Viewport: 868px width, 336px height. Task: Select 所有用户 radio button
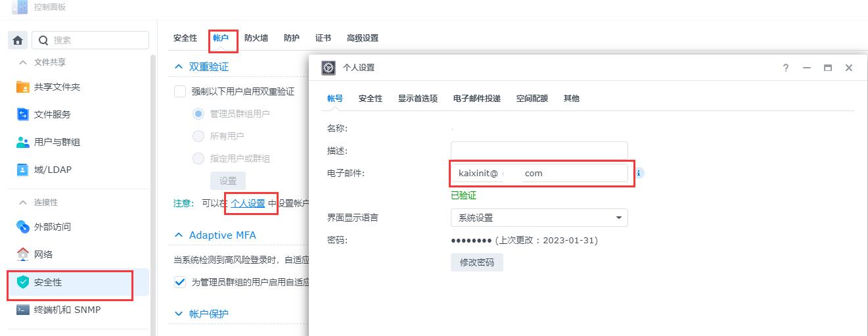point(198,136)
